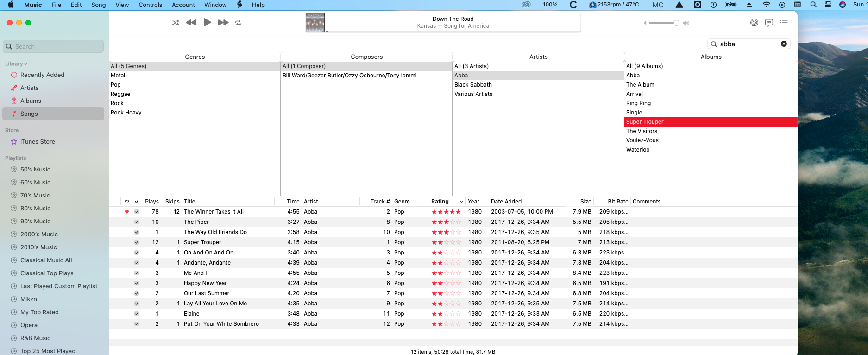This screenshot has width=868, height=355.
Task: Skip forward to the next track
Action: click(223, 23)
